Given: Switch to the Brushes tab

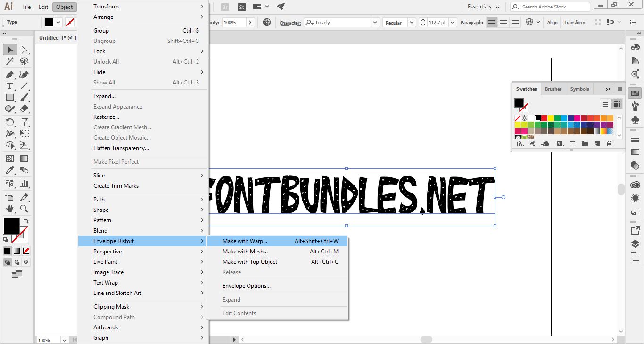Looking at the screenshot, I should (553, 89).
